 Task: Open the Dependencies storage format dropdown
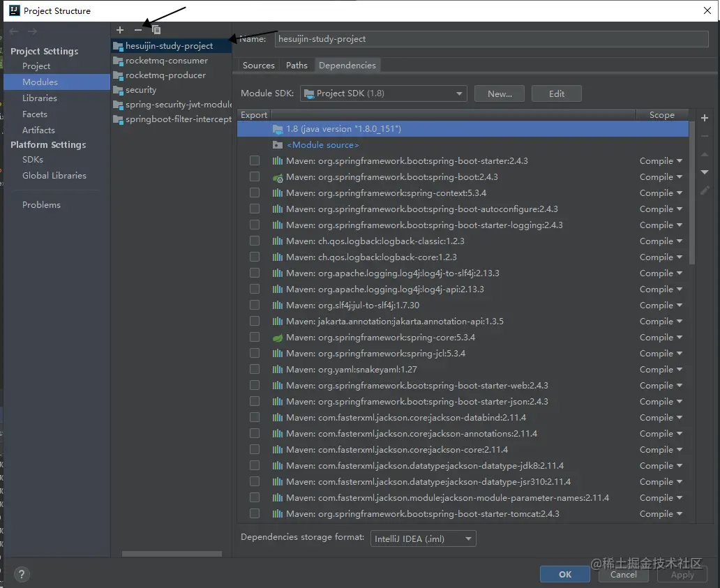click(x=423, y=539)
